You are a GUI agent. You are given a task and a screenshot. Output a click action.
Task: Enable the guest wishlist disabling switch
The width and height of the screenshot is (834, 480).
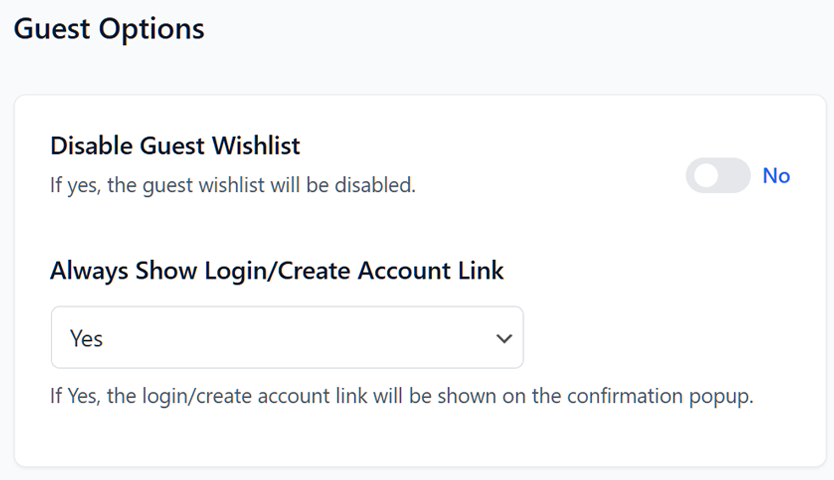click(x=717, y=176)
